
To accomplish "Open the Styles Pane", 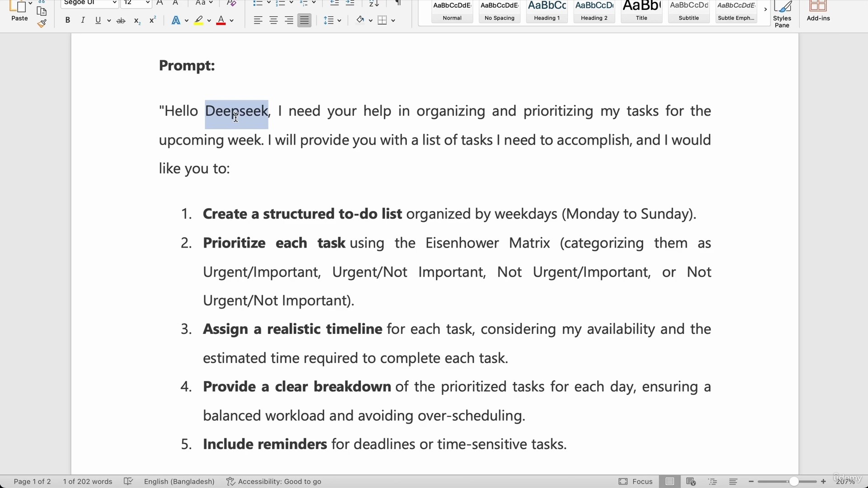I will point(782,14).
